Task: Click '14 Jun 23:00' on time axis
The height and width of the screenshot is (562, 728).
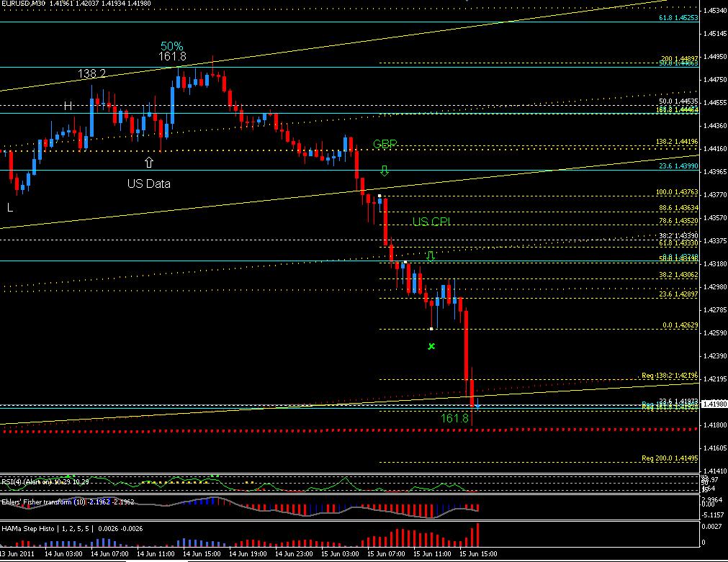Action: (x=293, y=553)
